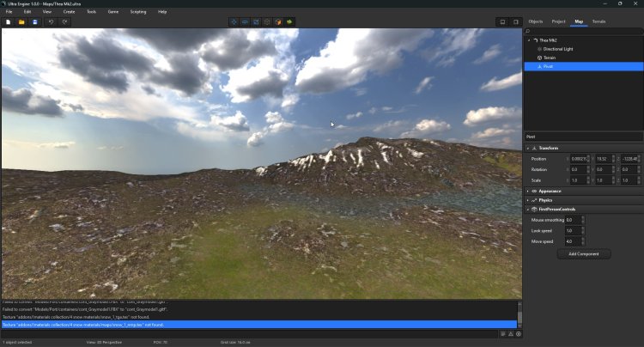Click the Add Component button
Viewport: 644px width, 347px height.
point(583,254)
